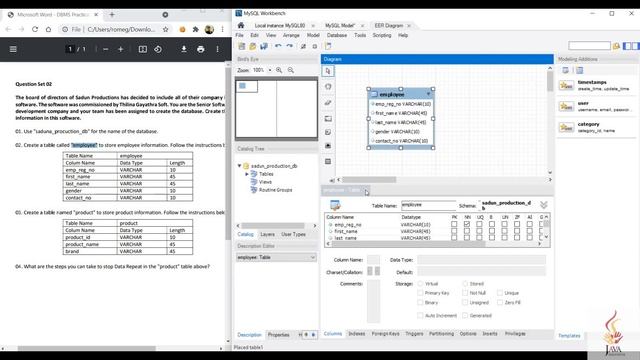Open the Scripting menu

(x=382, y=36)
